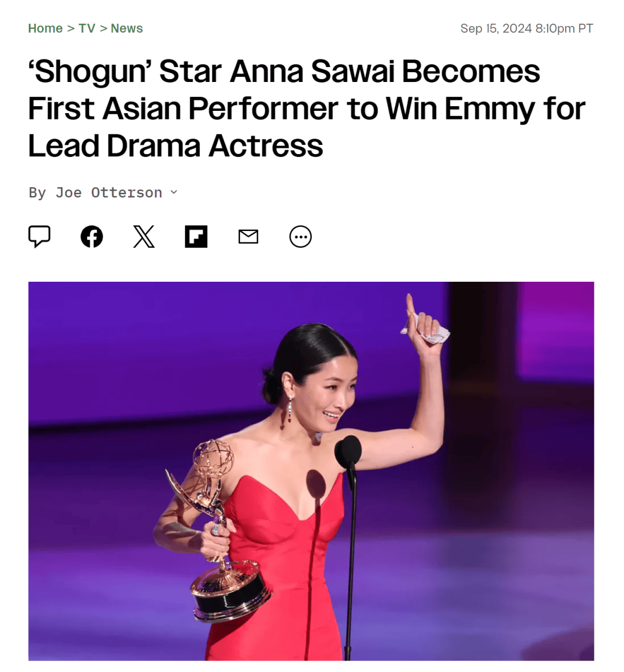Click the Sep 15, 2024 timestamp
This screenshot has height=672, width=624.
point(527,28)
